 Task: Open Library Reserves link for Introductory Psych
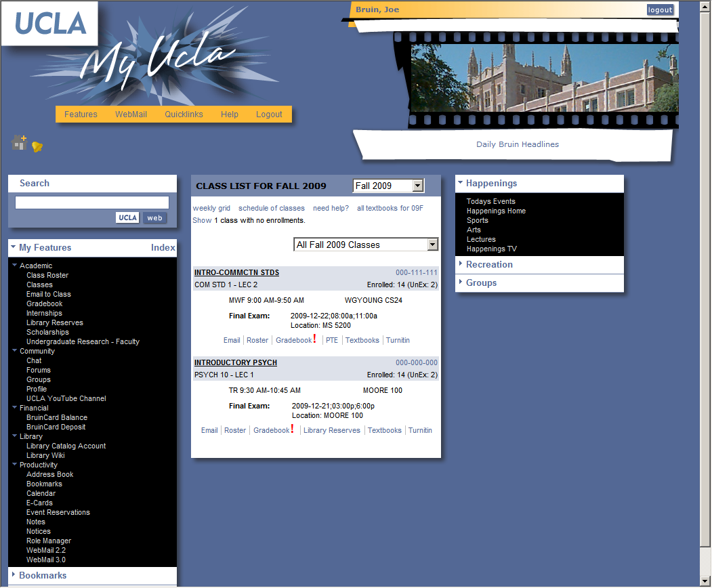(x=331, y=430)
